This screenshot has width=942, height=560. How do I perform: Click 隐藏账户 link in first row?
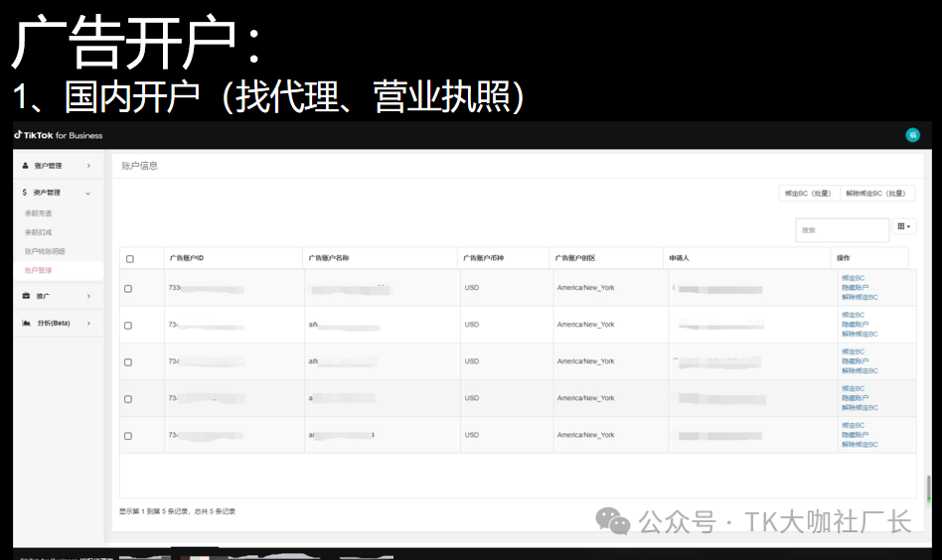[855, 288]
